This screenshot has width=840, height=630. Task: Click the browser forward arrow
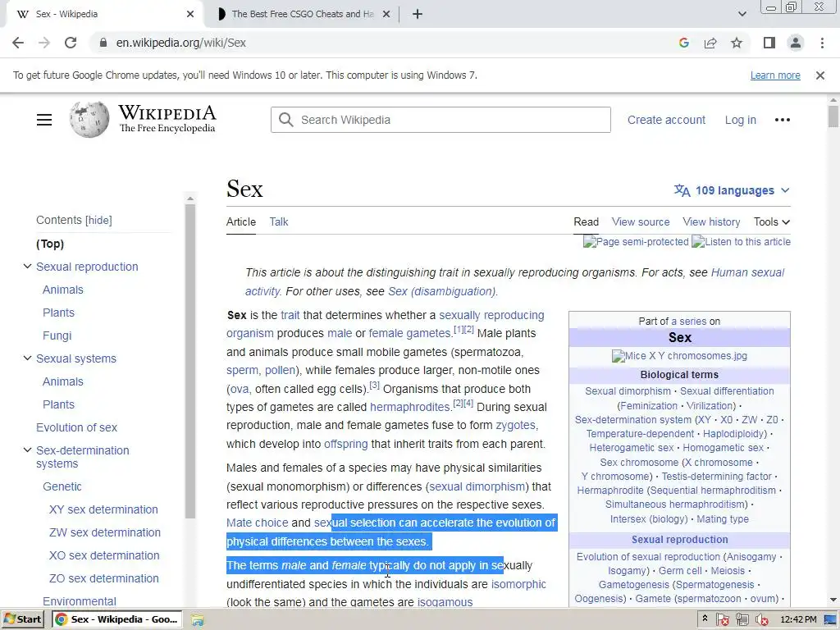[x=44, y=43]
